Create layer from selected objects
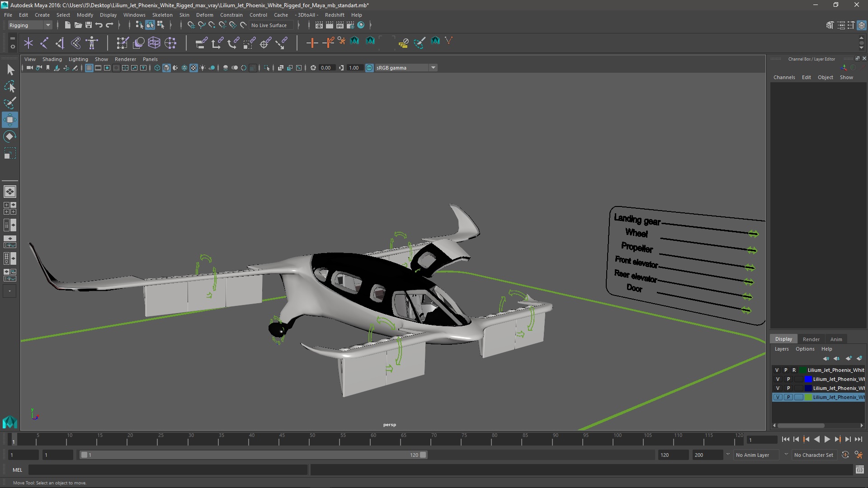Screen dimensions: 868x488 859,358
